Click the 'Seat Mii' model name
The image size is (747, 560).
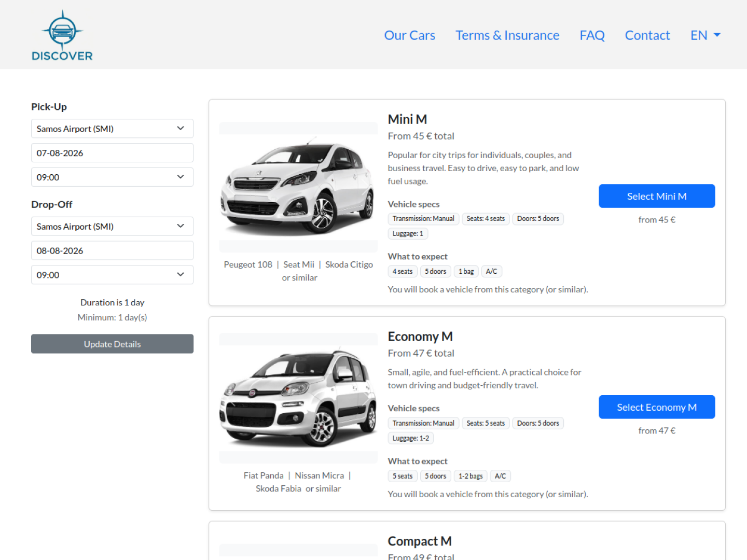click(x=299, y=264)
